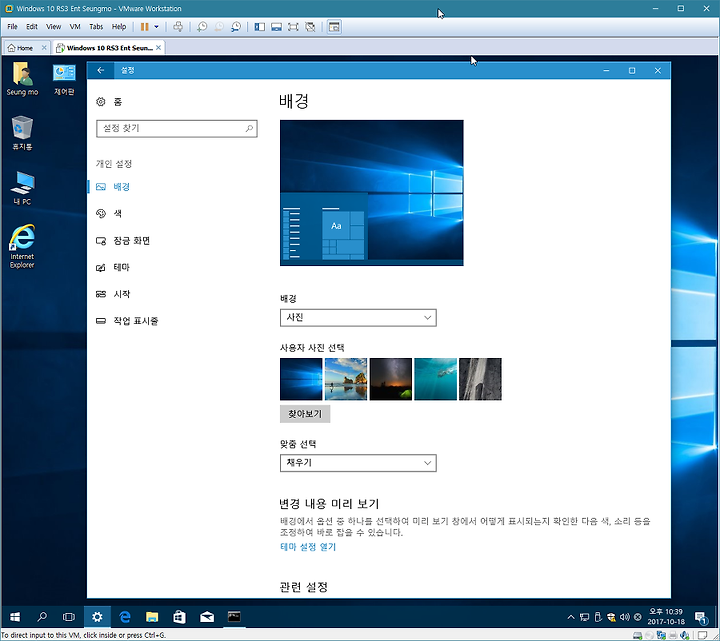The width and height of the screenshot is (720, 641).
Task: Click the Windows Defender tray icon with warning
Action: [x=611, y=617]
